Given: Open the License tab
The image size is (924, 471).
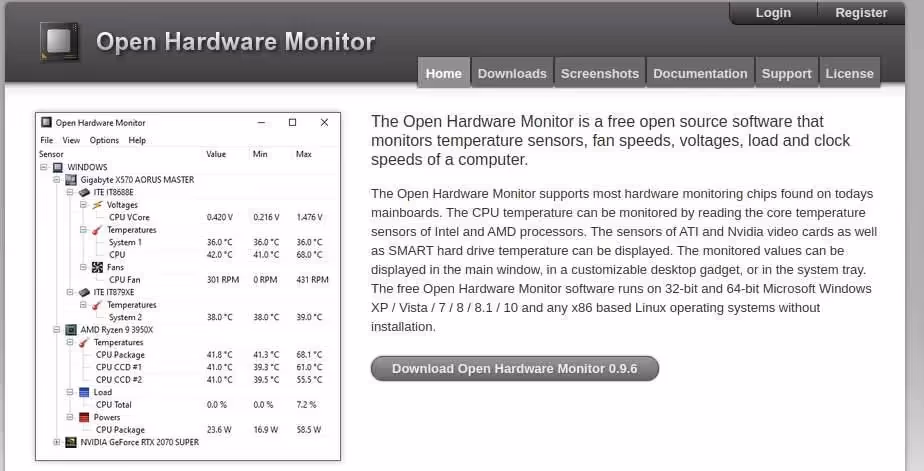Looking at the screenshot, I should [850, 73].
